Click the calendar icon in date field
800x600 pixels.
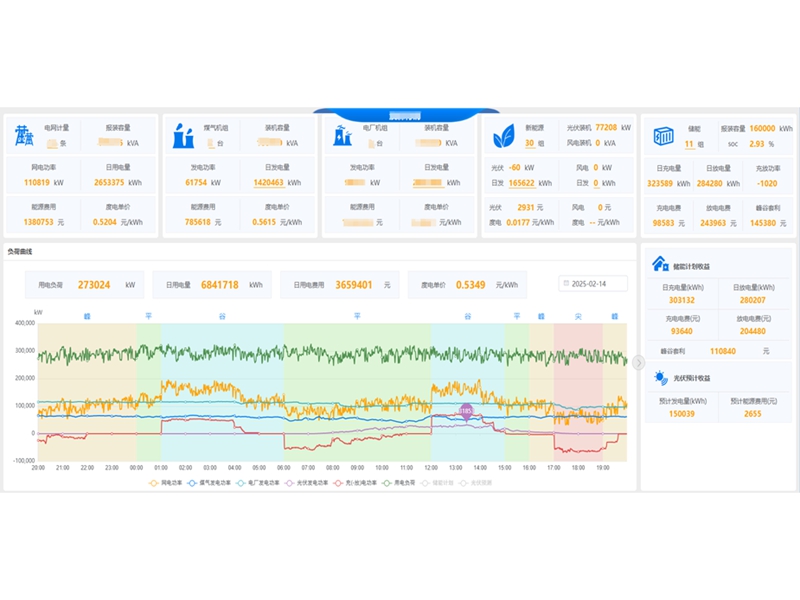tap(568, 284)
